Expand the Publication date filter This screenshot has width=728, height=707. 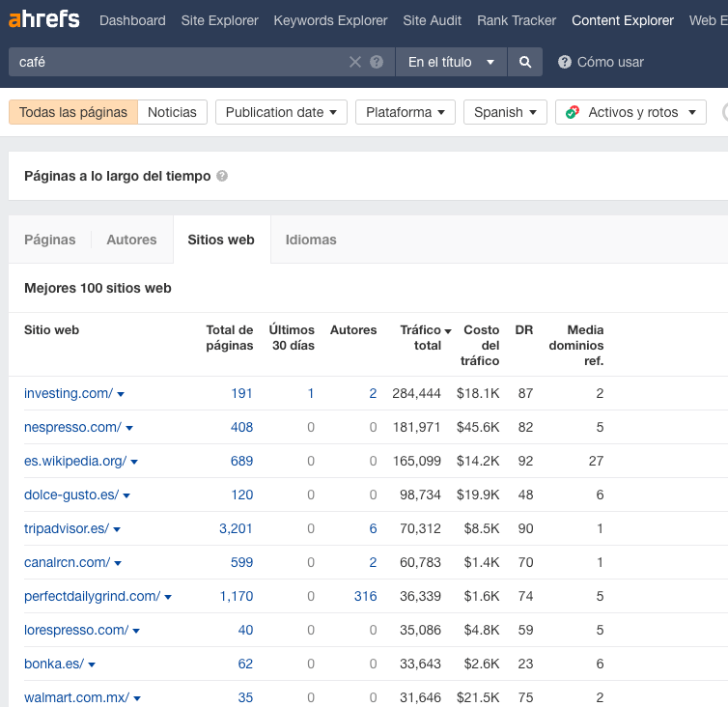tap(281, 112)
